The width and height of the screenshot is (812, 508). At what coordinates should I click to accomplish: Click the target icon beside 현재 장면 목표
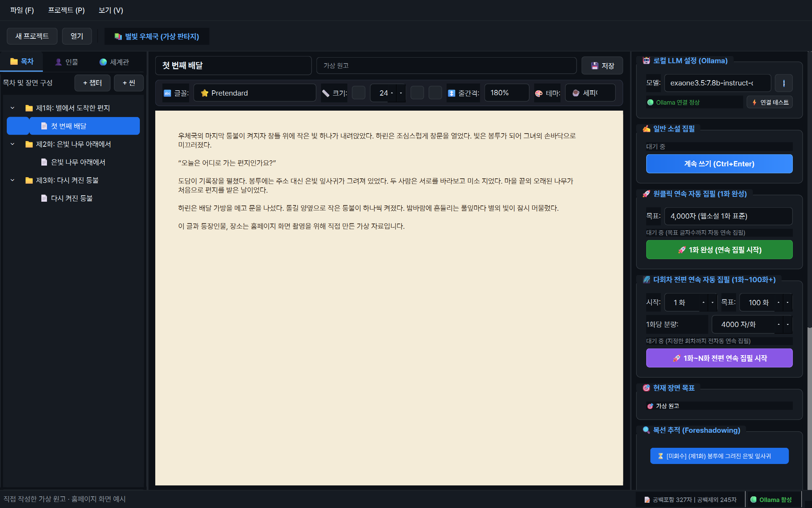646,388
